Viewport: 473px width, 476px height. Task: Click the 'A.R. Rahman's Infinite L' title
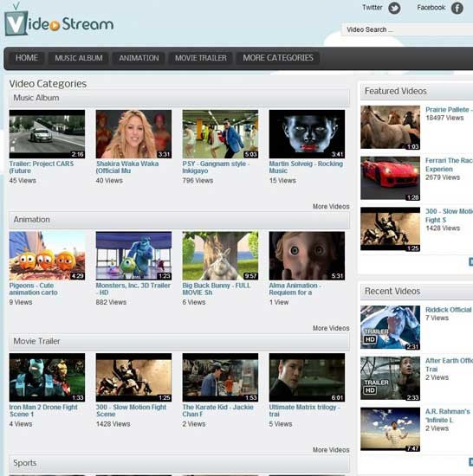(448, 415)
